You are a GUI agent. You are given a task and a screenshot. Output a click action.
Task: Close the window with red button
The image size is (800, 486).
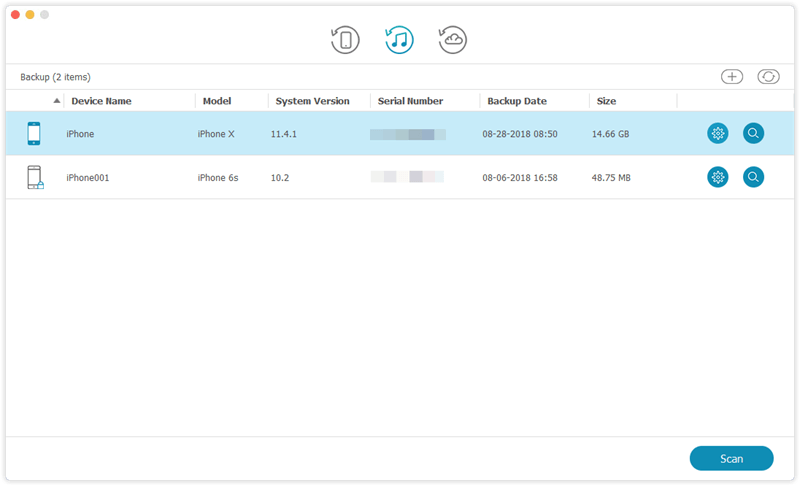15,14
